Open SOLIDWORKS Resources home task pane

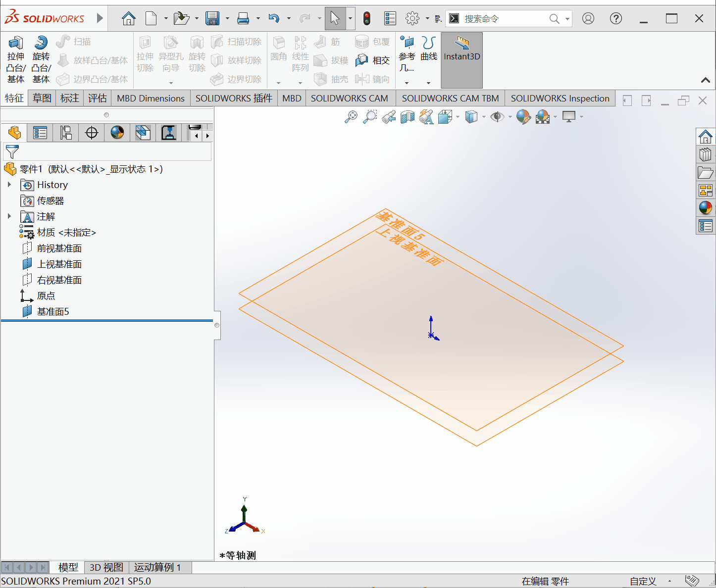706,136
